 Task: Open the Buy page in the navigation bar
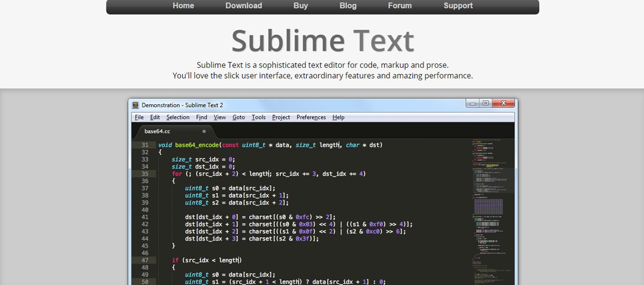tap(301, 6)
